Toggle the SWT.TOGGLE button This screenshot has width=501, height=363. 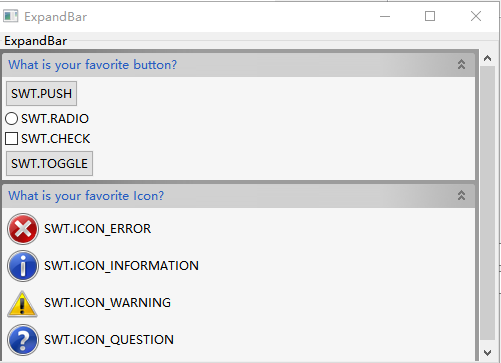click(50, 164)
